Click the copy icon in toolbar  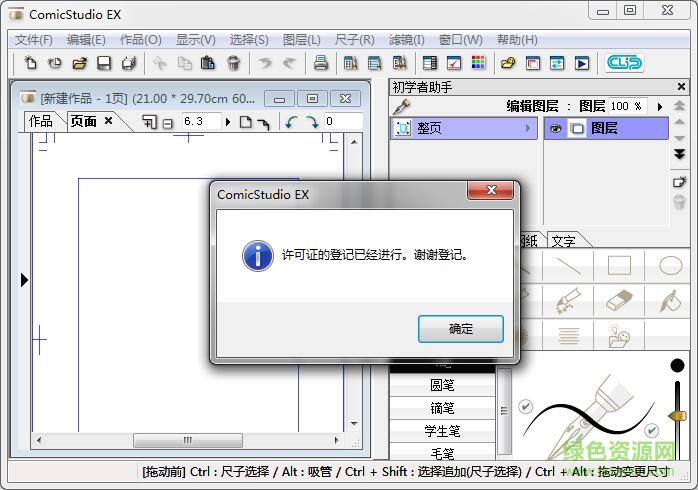[x=184, y=63]
